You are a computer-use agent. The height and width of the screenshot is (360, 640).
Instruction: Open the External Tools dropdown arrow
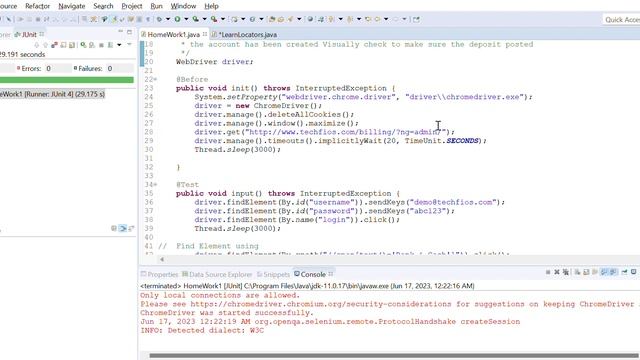pyautogui.click(x=223, y=19)
